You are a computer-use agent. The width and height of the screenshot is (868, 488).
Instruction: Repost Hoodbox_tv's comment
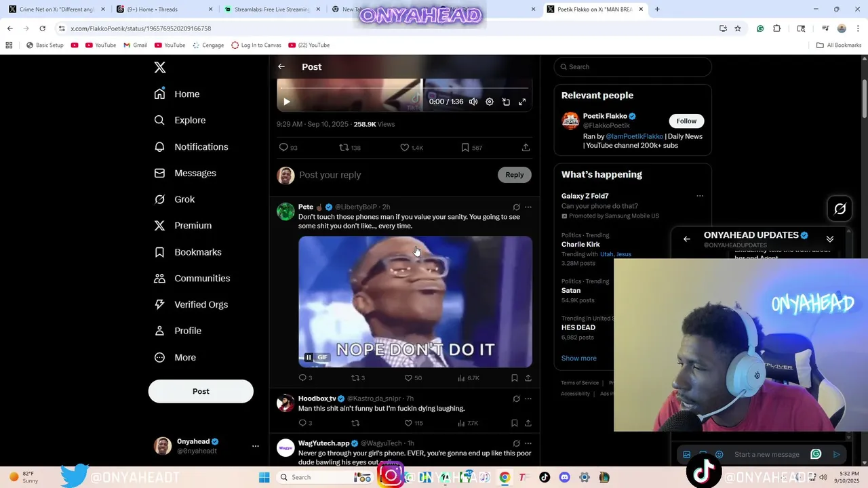pos(355,423)
